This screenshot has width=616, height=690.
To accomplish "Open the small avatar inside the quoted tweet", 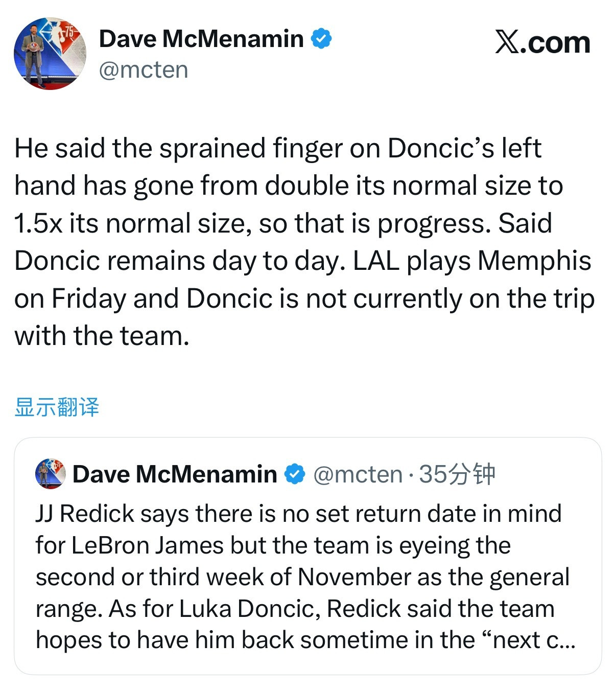I will 50,474.
